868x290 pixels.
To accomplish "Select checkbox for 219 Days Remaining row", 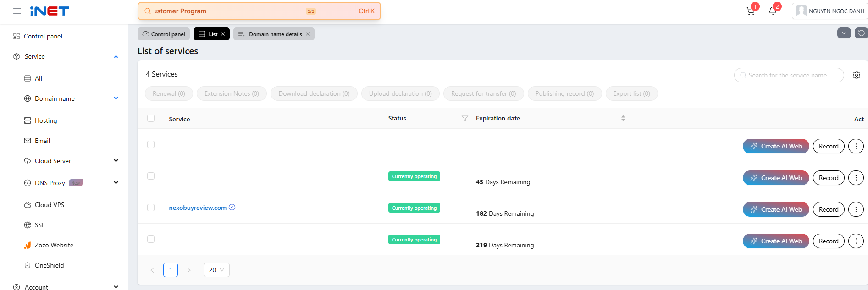I will point(151,239).
